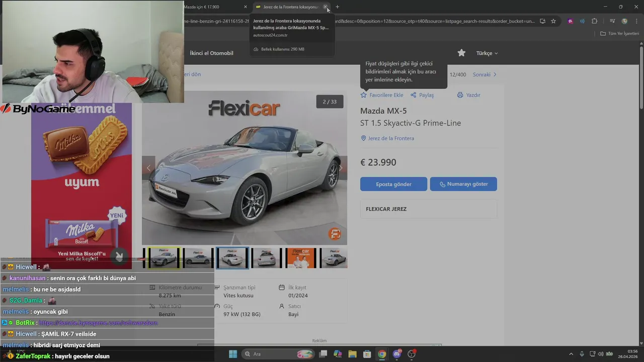Click 'Eposta gönder' button
The height and width of the screenshot is (362, 644).
[x=393, y=184]
